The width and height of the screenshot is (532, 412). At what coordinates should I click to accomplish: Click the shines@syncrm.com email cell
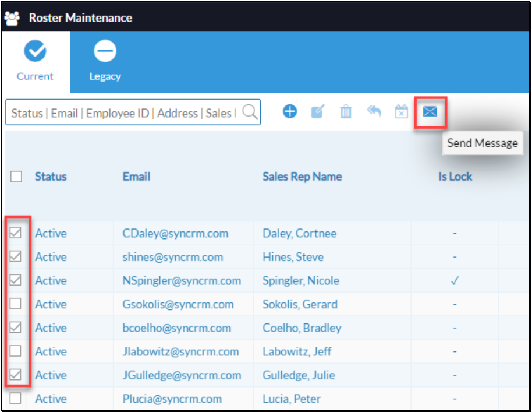(x=173, y=257)
